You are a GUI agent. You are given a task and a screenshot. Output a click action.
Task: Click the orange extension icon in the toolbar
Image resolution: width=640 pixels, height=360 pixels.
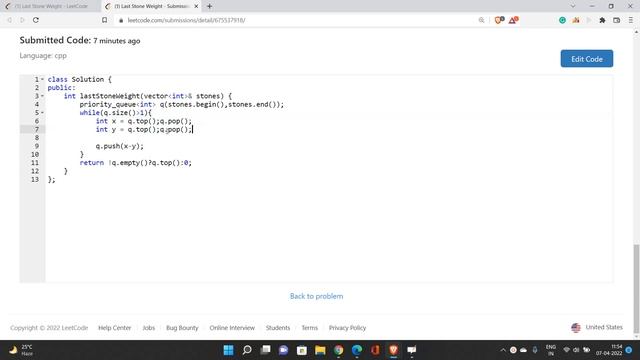[576, 20]
